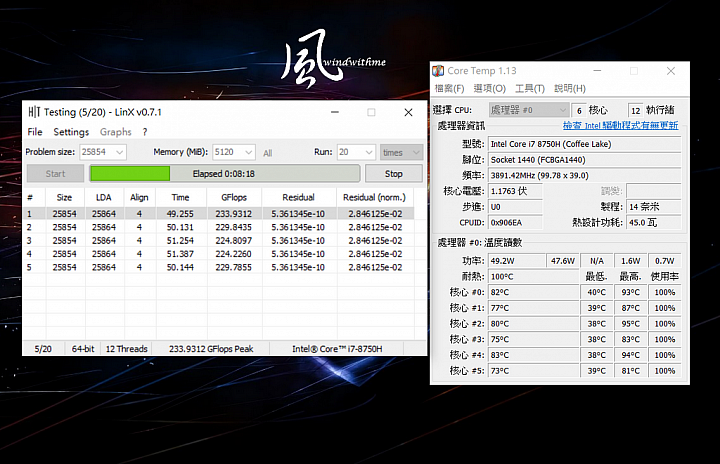The width and height of the screenshot is (720, 464).
Task: Click the core count field showing 6
Action: [579, 110]
